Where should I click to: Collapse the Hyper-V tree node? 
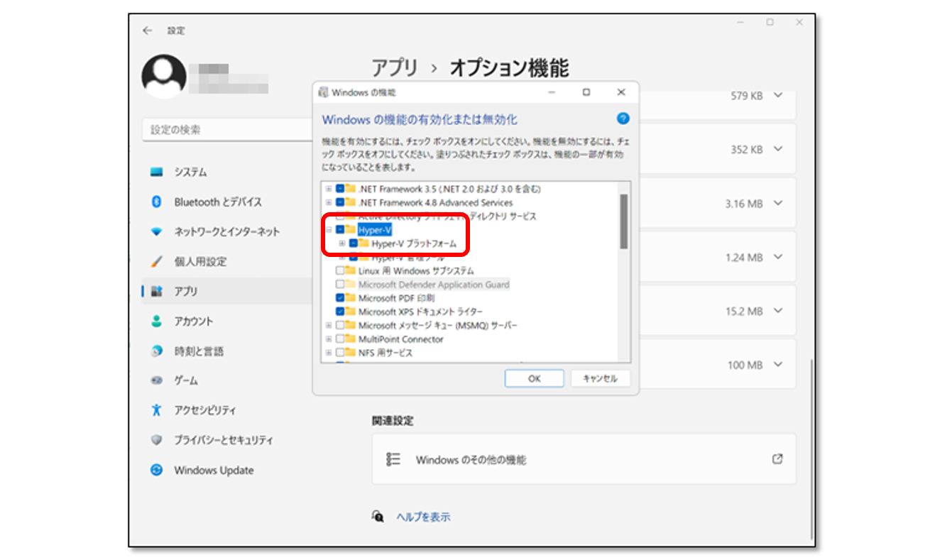tap(329, 230)
